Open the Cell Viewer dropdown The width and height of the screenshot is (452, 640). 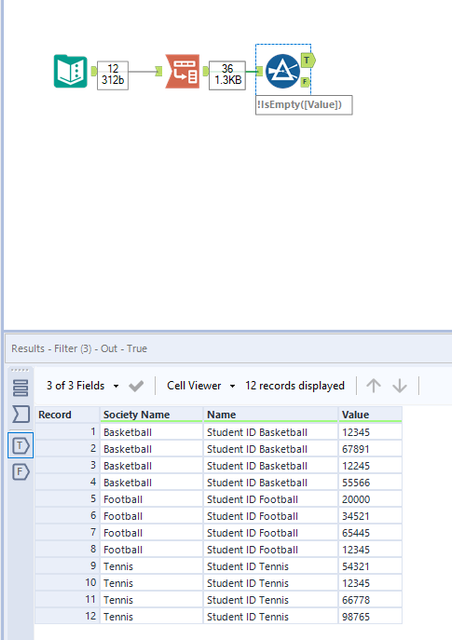pos(201,386)
